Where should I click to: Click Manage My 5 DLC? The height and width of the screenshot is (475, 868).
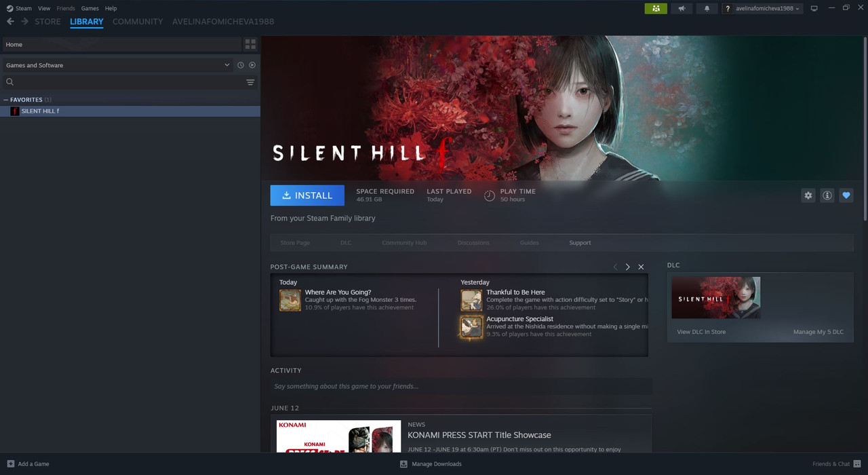click(x=818, y=332)
